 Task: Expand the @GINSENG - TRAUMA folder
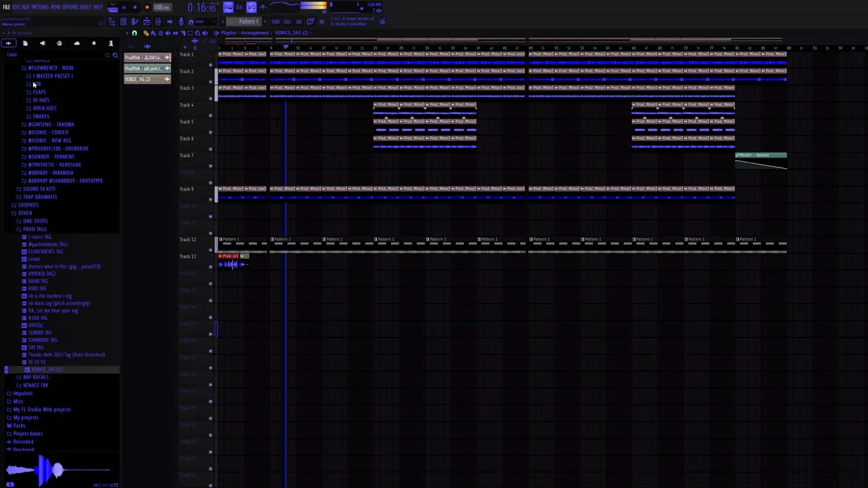coord(47,125)
